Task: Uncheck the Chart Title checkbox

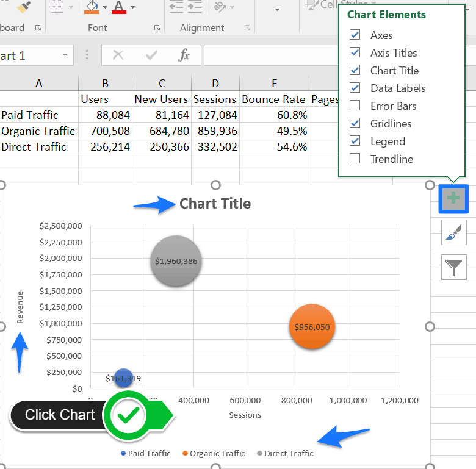Action: tap(355, 70)
